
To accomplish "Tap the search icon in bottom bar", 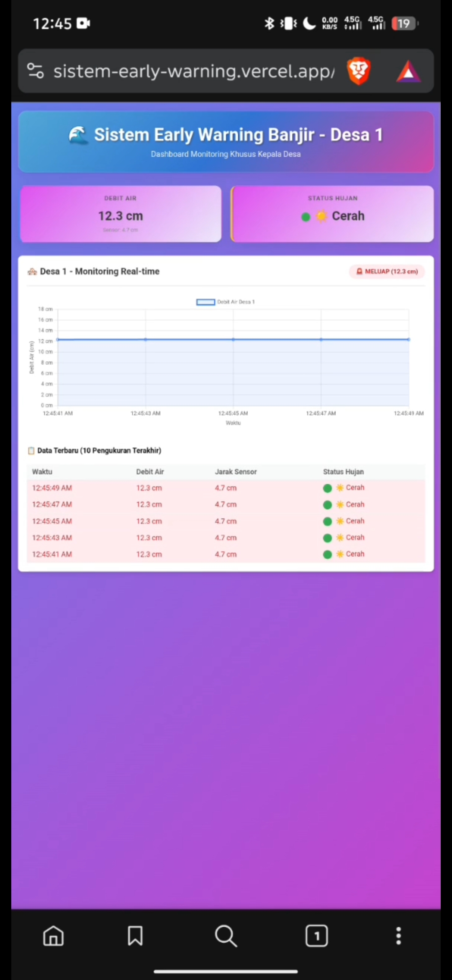I will point(226,936).
